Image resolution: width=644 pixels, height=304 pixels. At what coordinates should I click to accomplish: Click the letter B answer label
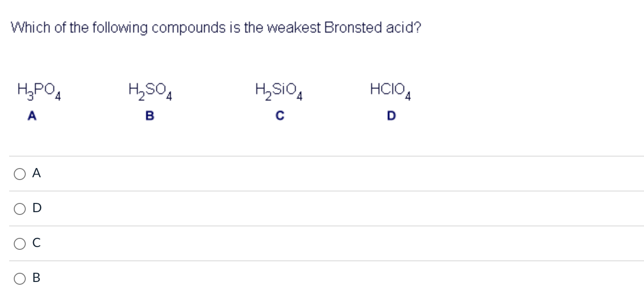pyautogui.click(x=37, y=277)
